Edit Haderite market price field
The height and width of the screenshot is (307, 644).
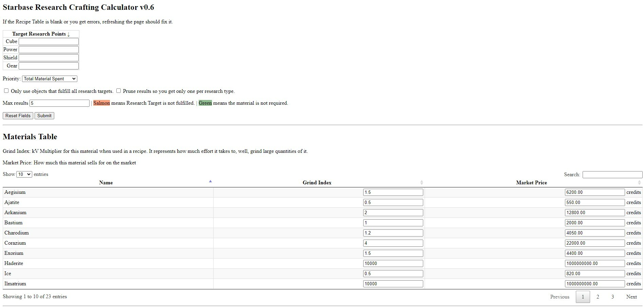point(594,263)
